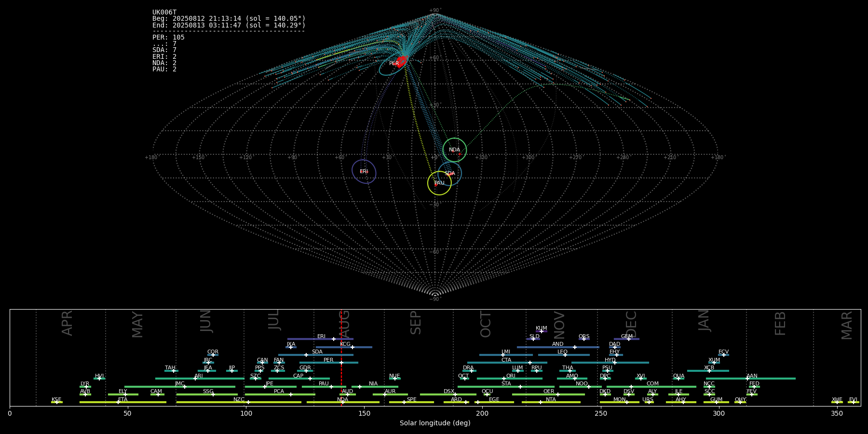Click the -90 pole label on the map
Viewport: 868px width, 434px height.
[434, 299]
